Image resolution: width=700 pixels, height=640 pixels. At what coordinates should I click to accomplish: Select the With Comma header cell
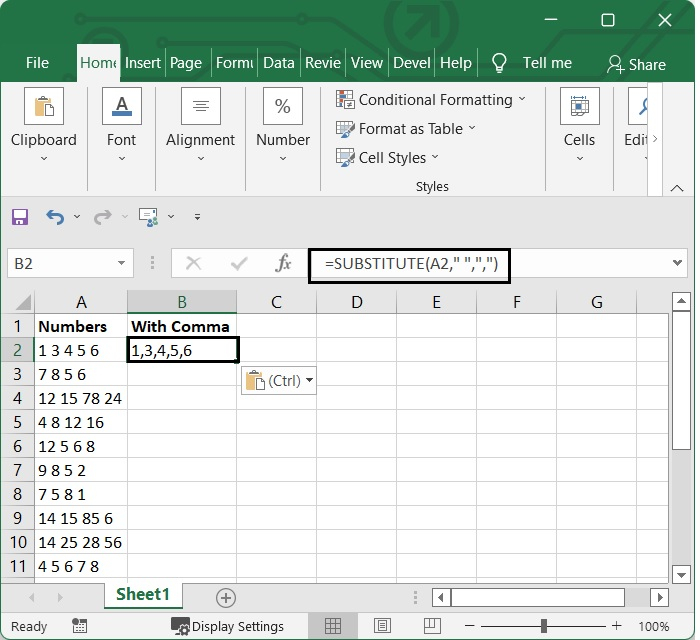click(182, 326)
